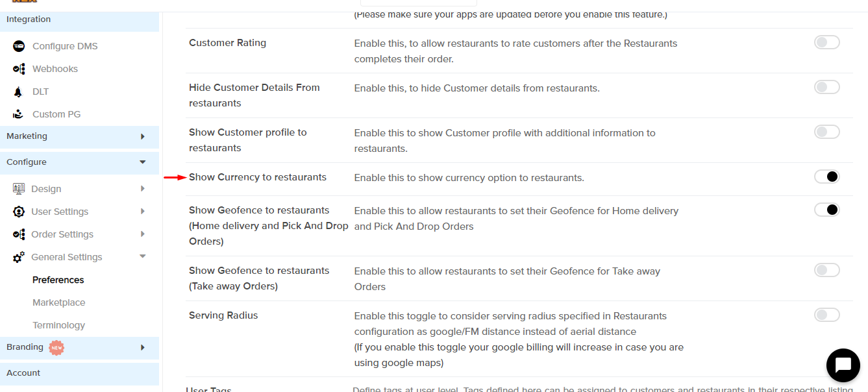
Task: Collapse the Configure section arrow
Action: pos(143,162)
